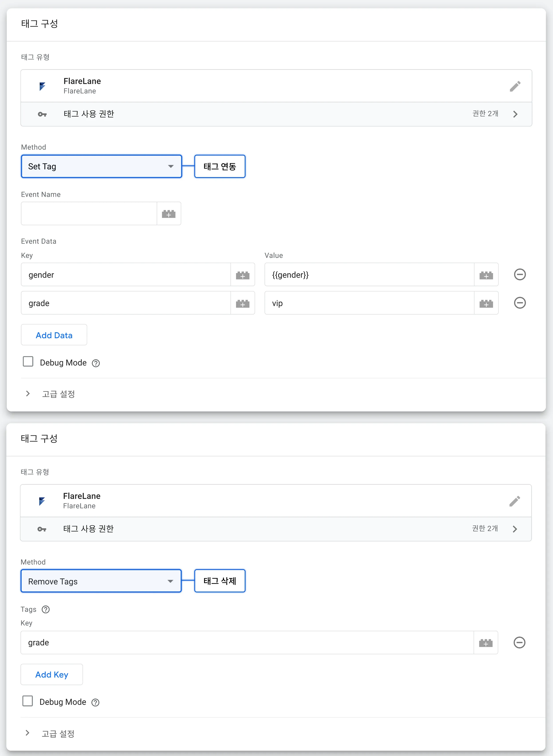The width and height of the screenshot is (553, 756).
Task: Remove the gender row from Event Data
Action: [520, 275]
